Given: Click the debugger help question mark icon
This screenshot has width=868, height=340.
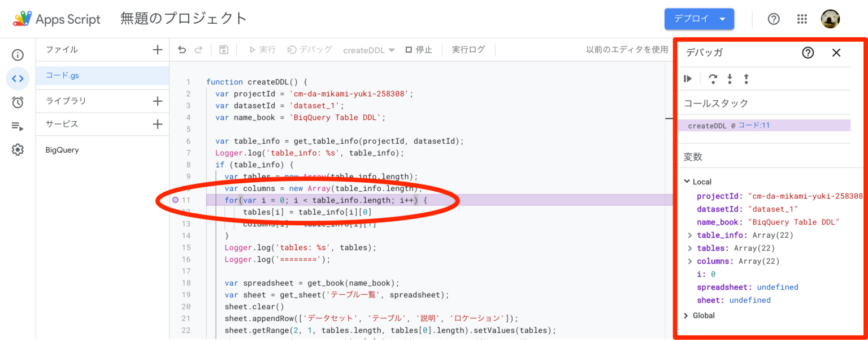Looking at the screenshot, I should pos(808,52).
